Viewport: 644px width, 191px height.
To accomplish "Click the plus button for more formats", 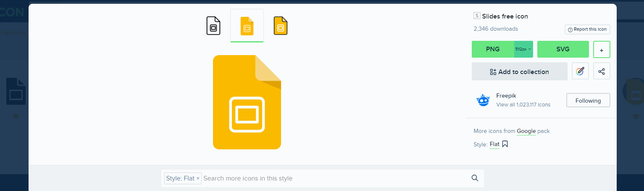I will click(x=602, y=50).
